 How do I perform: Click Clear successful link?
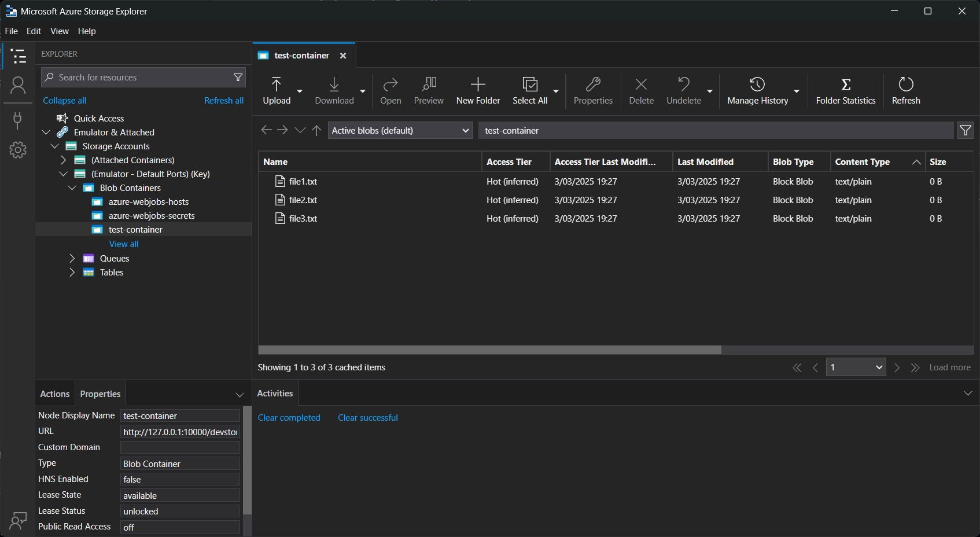coord(368,418)
